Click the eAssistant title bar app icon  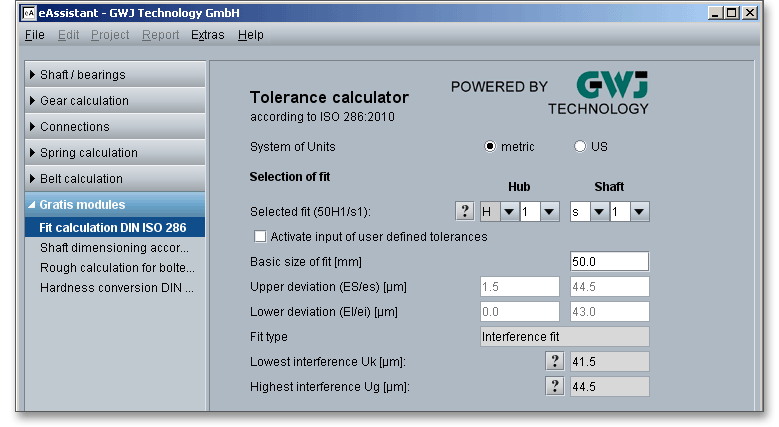[x=30, y=13]
